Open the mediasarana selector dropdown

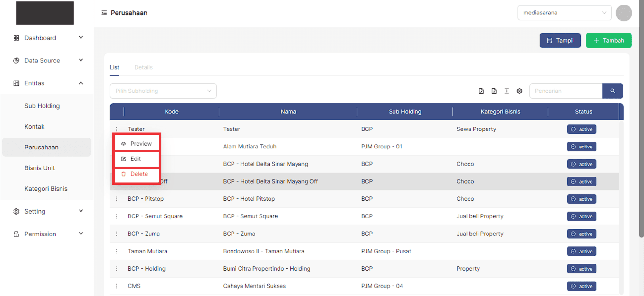tap(564, 13)
